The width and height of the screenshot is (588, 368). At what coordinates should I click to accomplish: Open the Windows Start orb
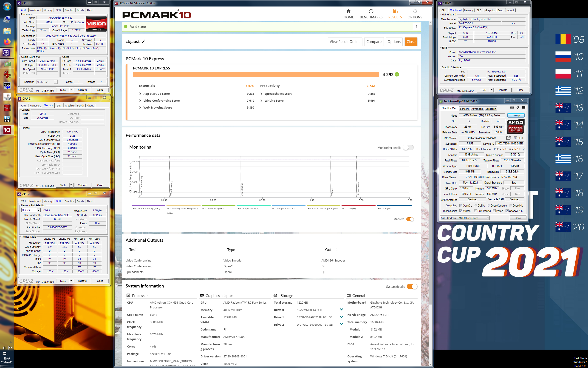(x=7, y=7)
